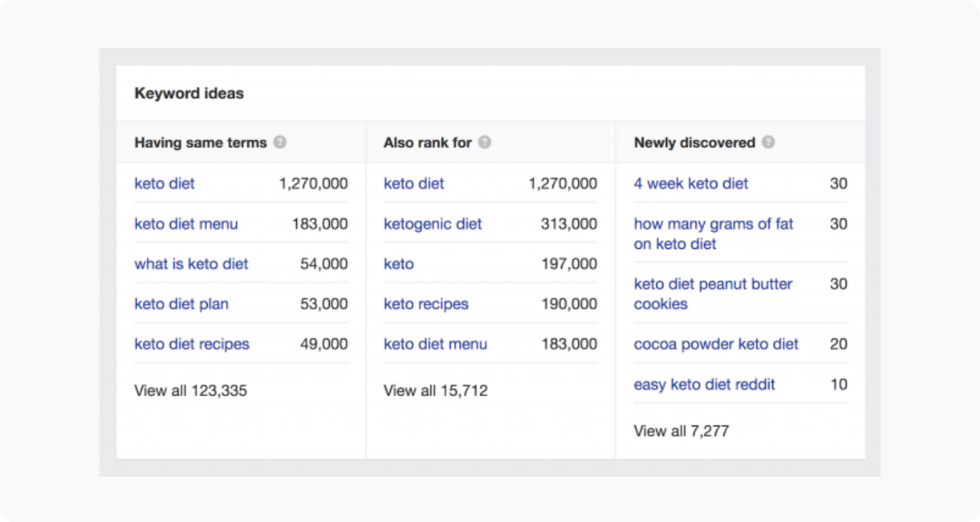Open 'keto diet menu' link under Also rank for

[435, 344]
